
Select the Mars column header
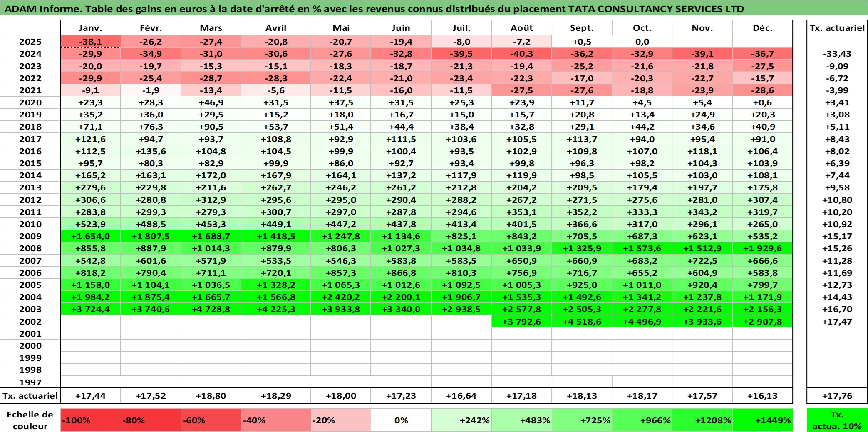[x=211, y=28]
